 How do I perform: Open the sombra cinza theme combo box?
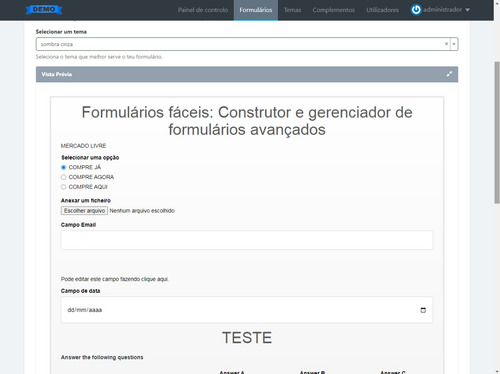click(247, 44)
